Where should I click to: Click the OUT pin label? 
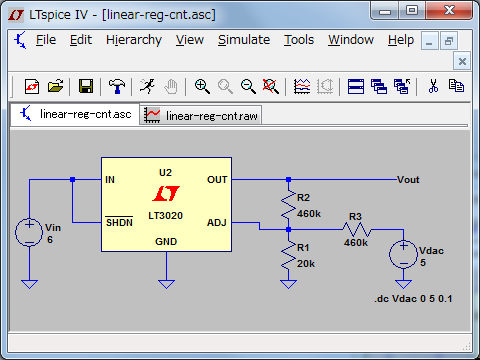click(x=217, y=180)
